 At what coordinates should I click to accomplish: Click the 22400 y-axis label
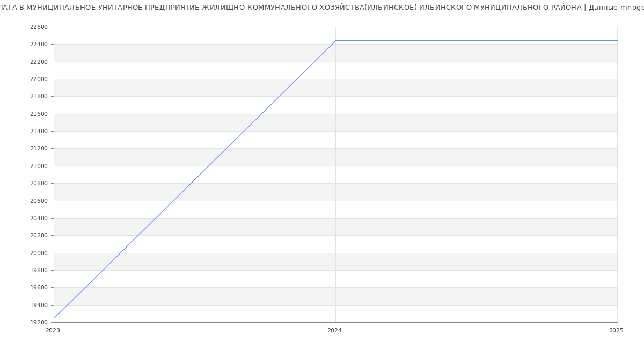coord(39,44)
